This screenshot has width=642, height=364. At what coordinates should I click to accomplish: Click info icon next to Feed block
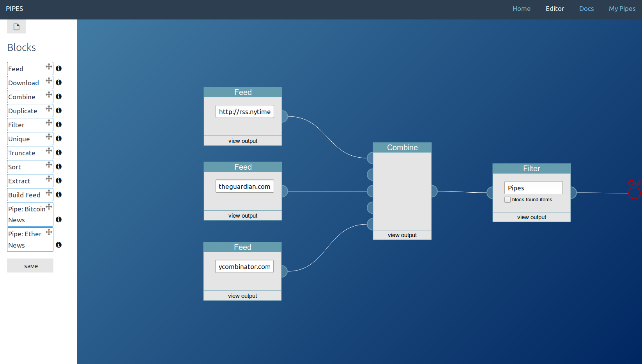pos(58,69)
